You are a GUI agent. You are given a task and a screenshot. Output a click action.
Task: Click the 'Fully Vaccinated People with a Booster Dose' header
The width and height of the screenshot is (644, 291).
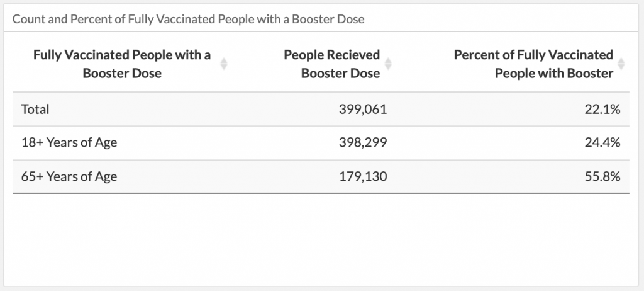122,64
